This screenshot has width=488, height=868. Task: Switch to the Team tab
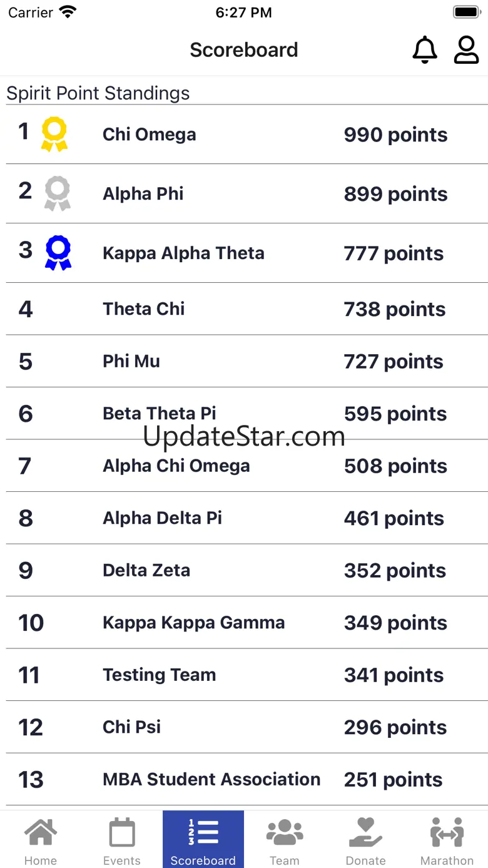pos(285,840)
